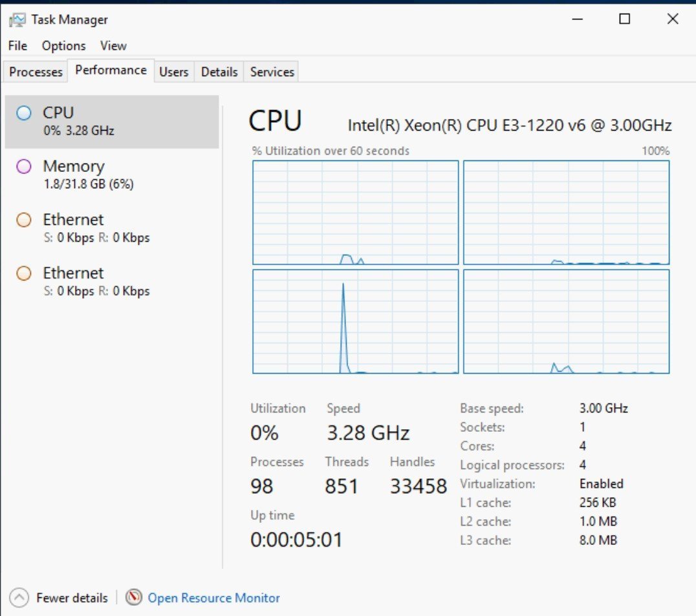Select Memory 1.8/31.8 GB sidebar entry
This screenshot has height=616, width=696.
[x=112, y=175]
